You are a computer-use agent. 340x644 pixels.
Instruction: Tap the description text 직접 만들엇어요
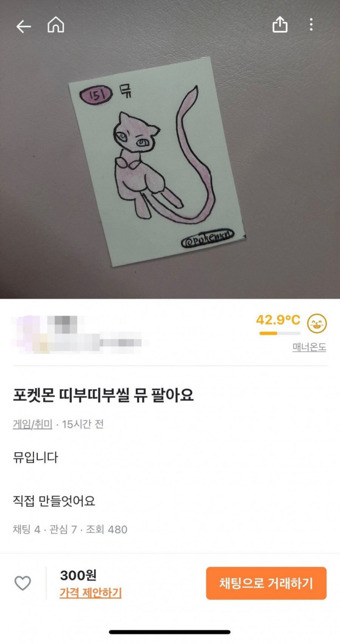click(54, 500)
